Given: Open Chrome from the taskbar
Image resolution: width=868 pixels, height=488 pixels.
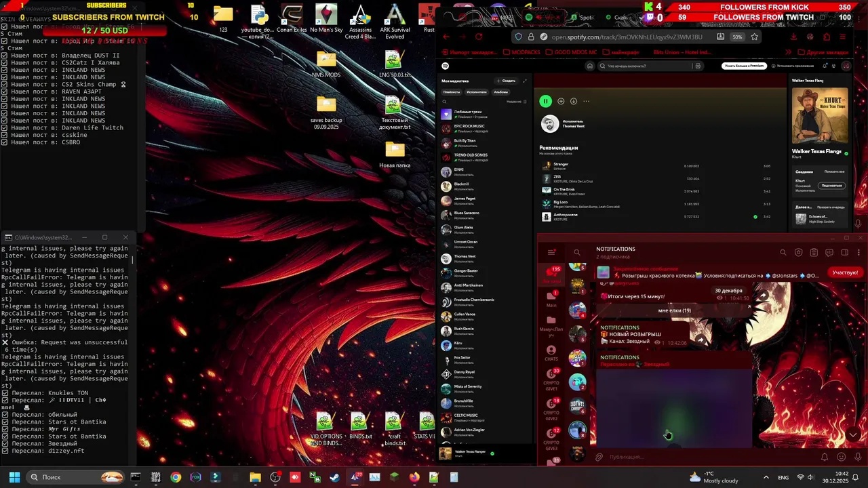Looking at the screenshot, I should (176, 477).
